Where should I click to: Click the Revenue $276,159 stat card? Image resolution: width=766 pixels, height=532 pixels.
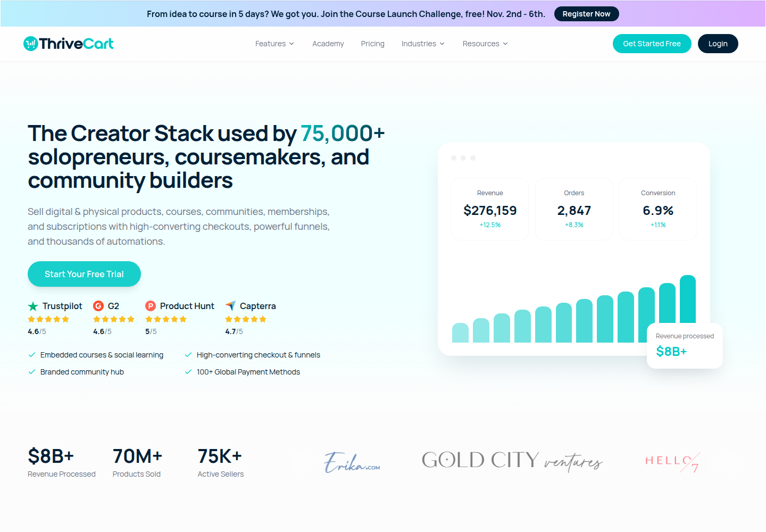click(x=490, y=209)
